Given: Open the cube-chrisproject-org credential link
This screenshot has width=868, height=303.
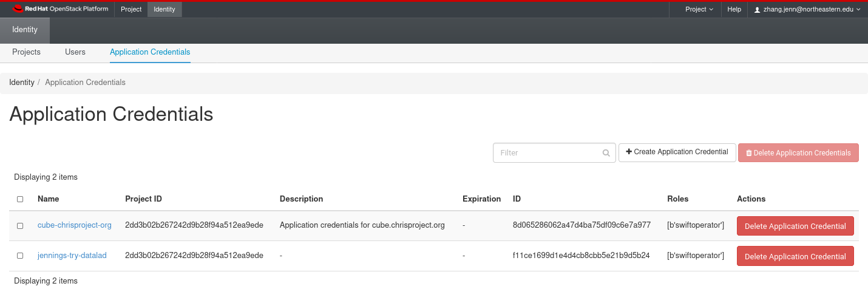Looking at the screenshot, I should [x=75, y=225].
